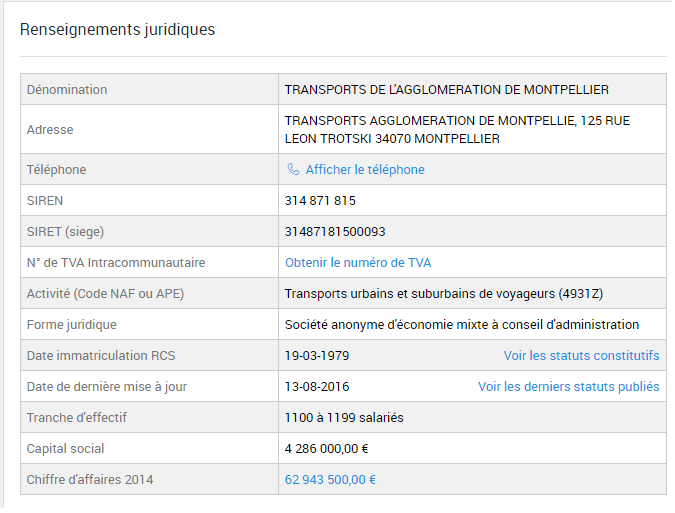Click the company name in the Dénomination row
This screenshot has height=513, width=675.
(446, 90)
